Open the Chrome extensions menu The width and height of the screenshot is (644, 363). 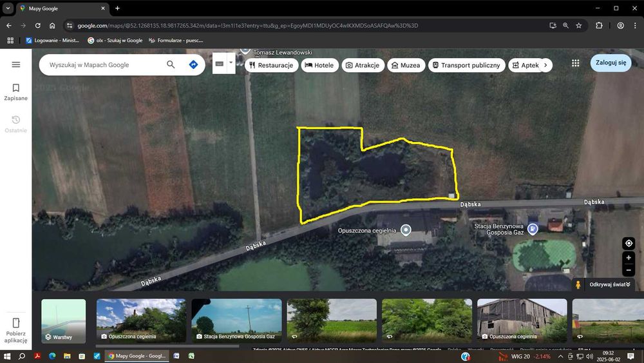599,26
